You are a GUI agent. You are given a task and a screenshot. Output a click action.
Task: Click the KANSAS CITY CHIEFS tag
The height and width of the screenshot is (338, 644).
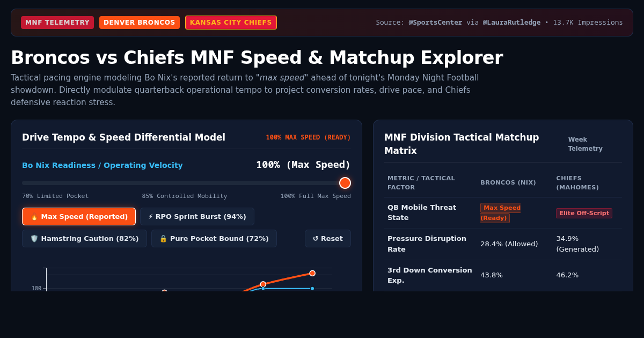231,23
